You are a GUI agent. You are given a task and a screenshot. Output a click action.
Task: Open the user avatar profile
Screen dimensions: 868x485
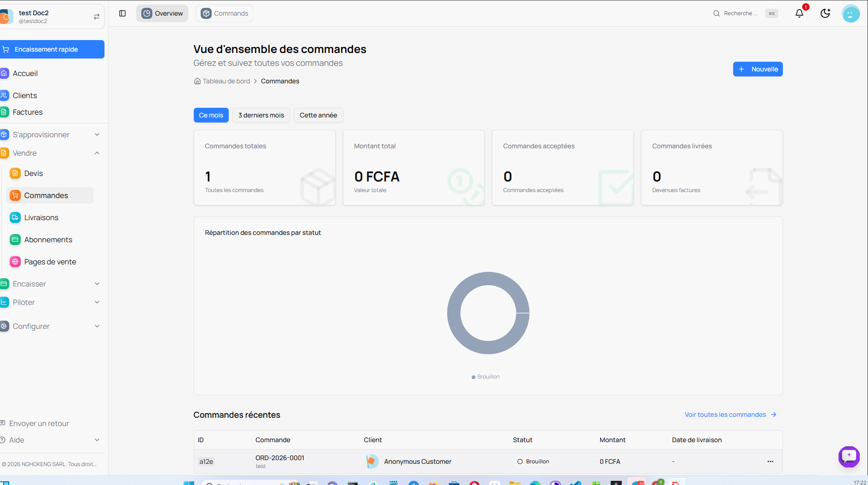[851, 13]
